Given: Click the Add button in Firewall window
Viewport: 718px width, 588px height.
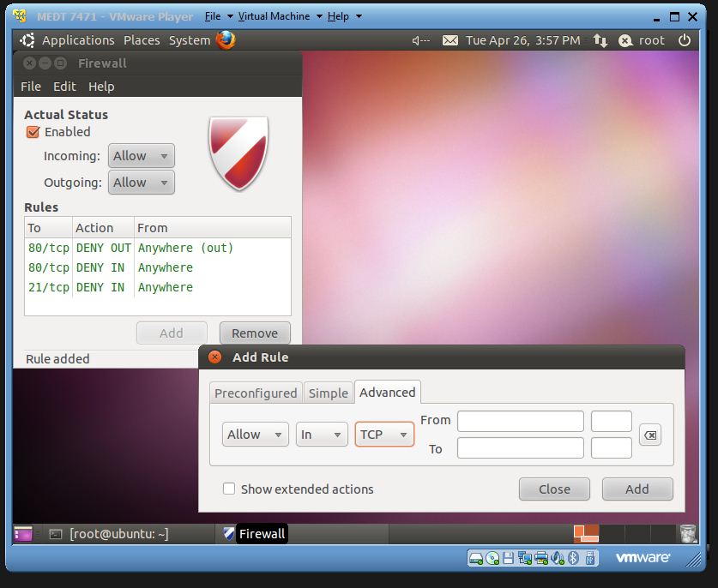Looking at the screenshot, I should point(172,333).
